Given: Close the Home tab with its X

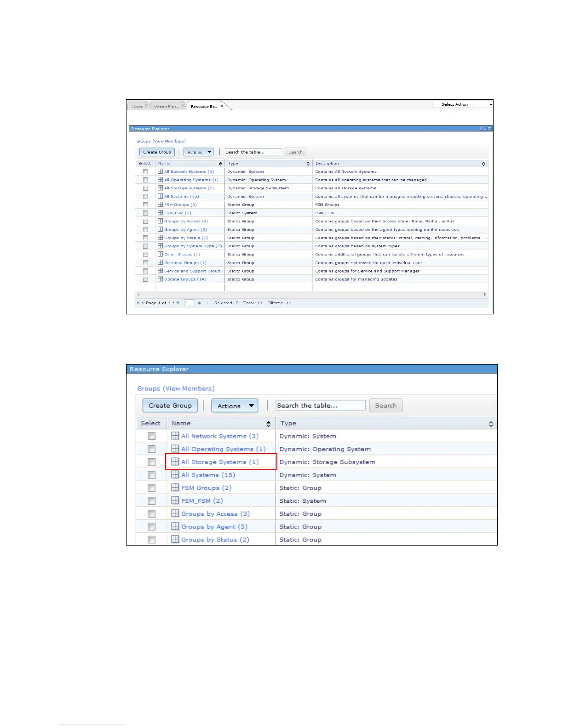Looking at the screenshot, I should click(x=146, y=106).
